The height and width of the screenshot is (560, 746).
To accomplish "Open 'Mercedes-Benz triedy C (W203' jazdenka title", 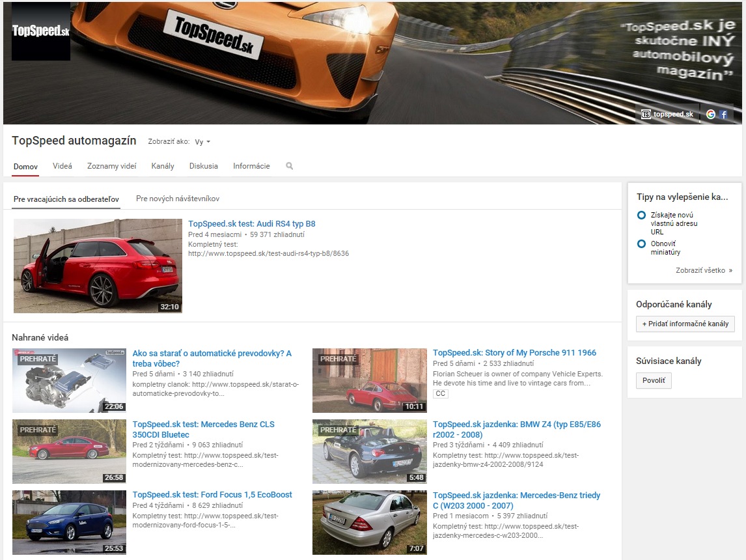I will (516, 500).
